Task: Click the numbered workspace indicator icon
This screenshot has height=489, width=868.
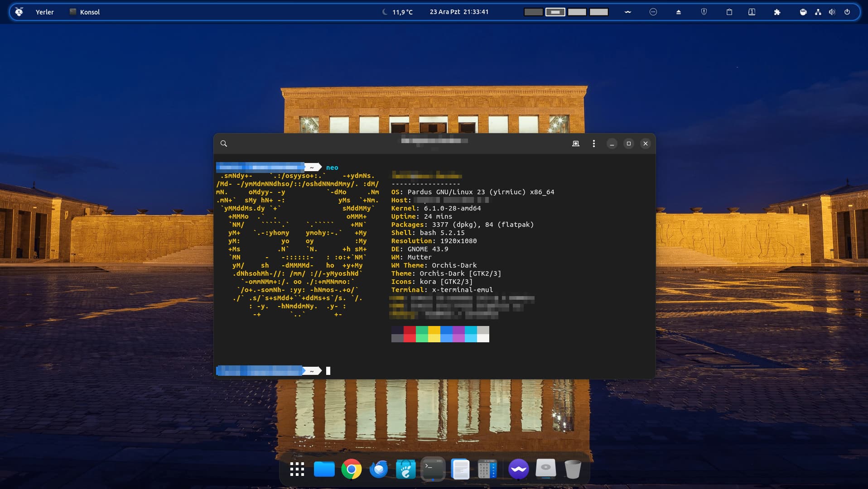Action: pyautogui.click(x=752, y=12)
